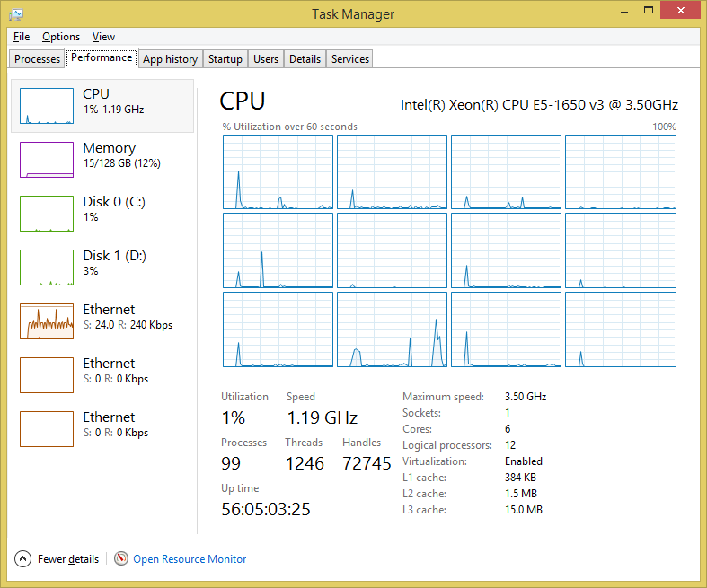Select CPU 1% 1.19 GHz sidebar entry
This screenshot has width=707, height=588.
(x=102, y=106)
